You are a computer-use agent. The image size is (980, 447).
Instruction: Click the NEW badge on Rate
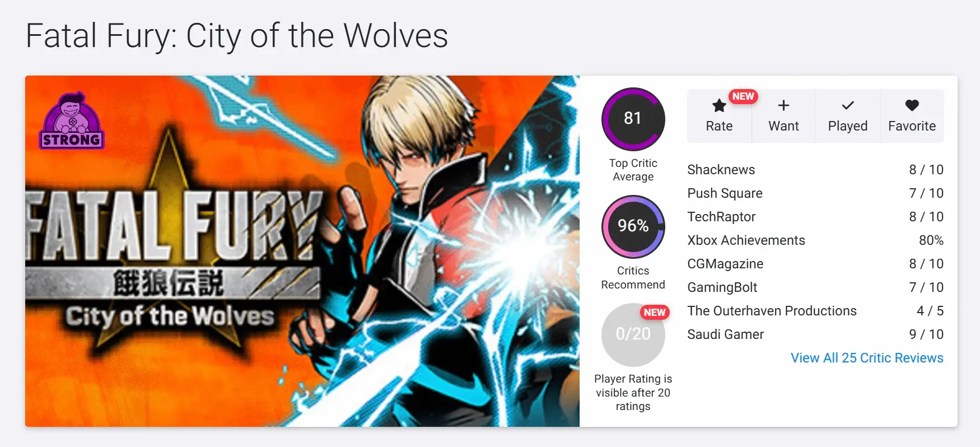(743, 96)
